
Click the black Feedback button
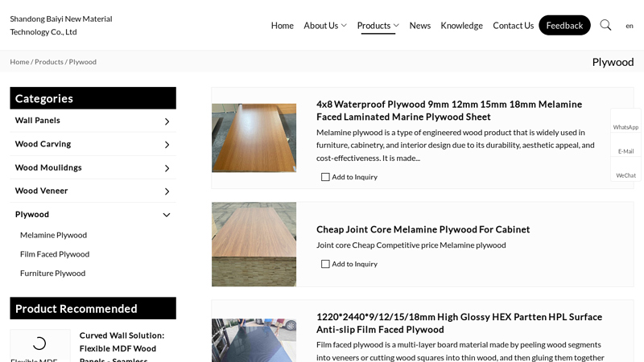(564, 26)
